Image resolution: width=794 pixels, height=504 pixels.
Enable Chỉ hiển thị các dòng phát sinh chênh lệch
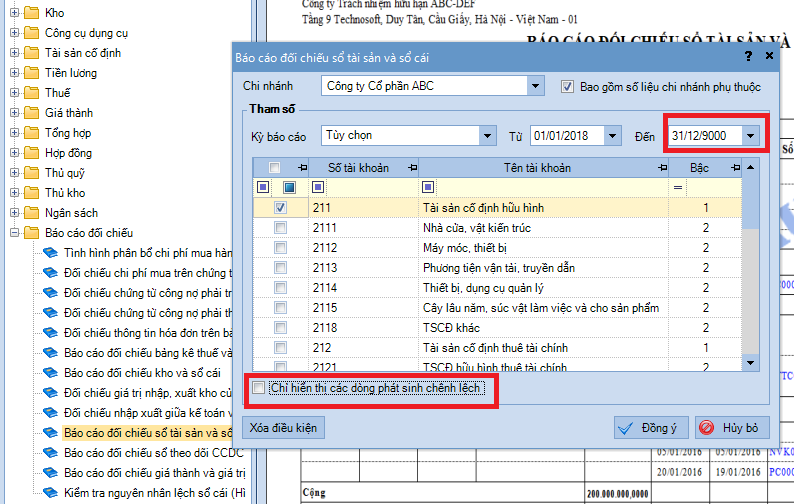[x=259, y=388]
